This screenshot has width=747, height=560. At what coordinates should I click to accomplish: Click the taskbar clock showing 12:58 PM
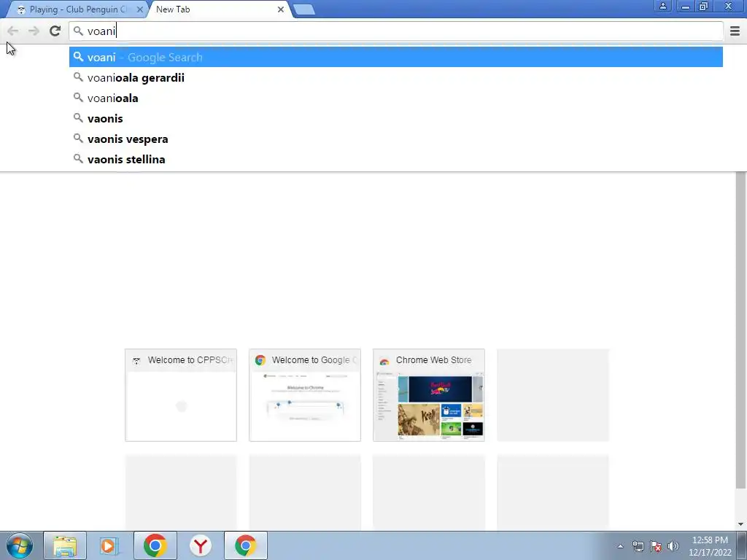coord(710,546)
